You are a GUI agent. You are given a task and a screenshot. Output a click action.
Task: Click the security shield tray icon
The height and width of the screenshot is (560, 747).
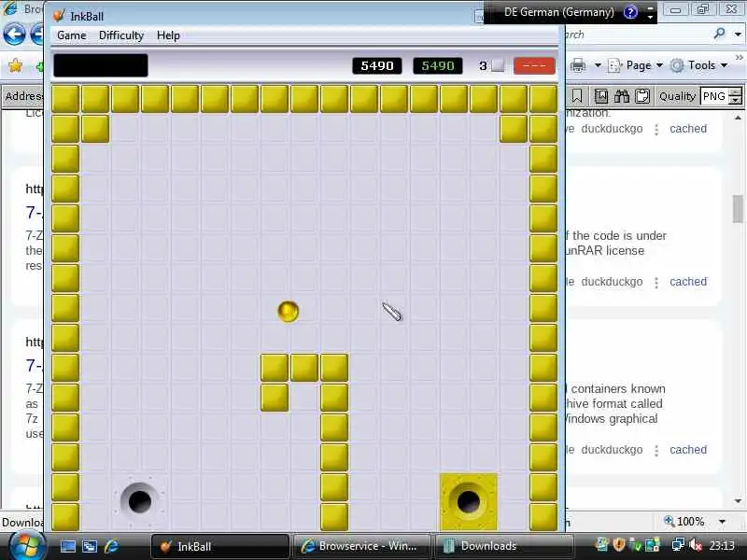point(618,544)
